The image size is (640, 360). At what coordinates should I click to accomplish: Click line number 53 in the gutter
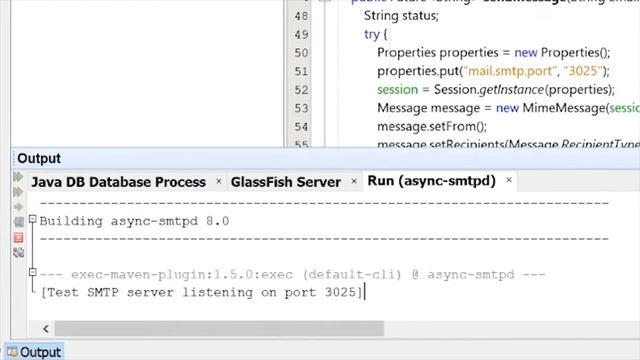tap(301, 108)
